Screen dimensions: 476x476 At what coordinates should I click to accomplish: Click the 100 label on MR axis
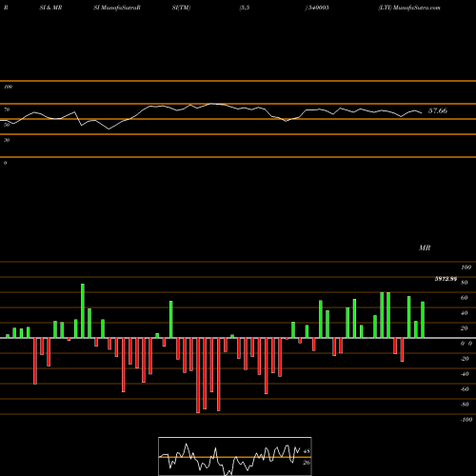click(x=466, y=268)
